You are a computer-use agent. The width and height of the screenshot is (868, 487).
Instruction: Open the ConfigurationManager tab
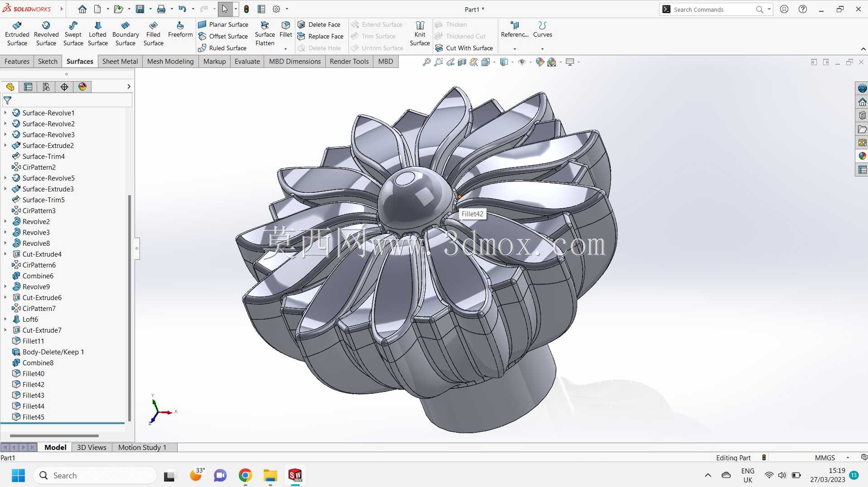coord(46,87)
